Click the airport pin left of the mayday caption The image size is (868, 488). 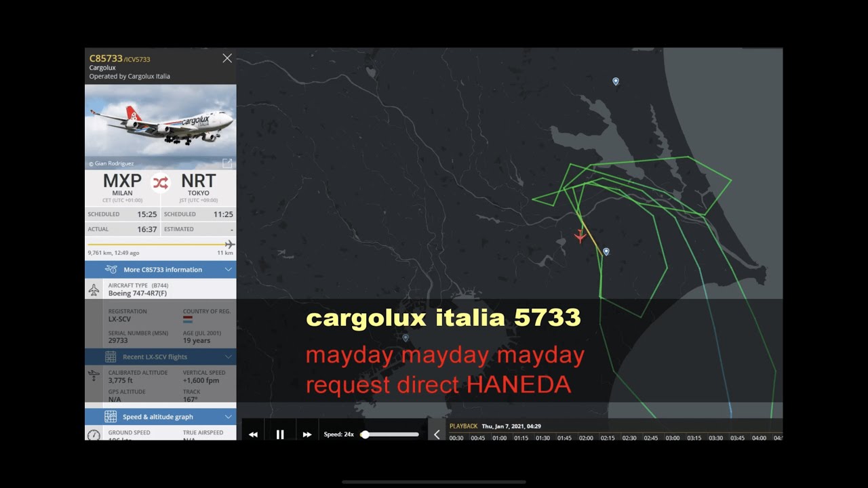tap(406, 338)
